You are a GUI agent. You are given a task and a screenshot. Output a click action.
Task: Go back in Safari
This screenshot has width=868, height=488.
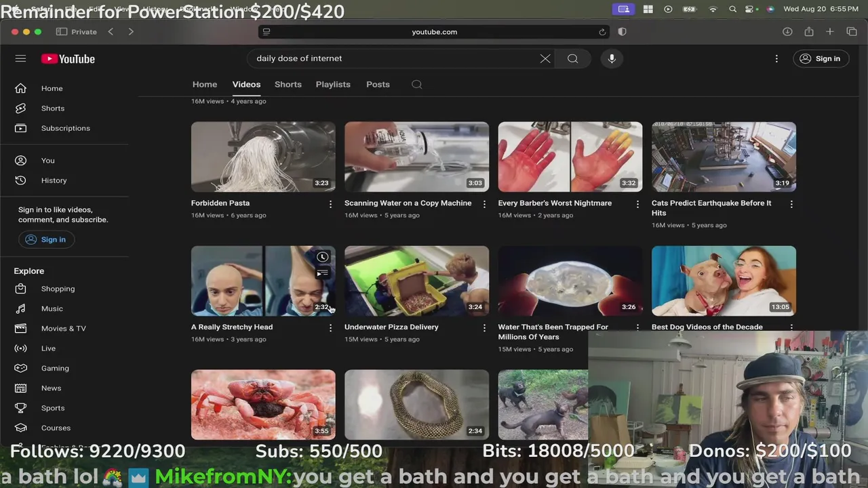[x=111, y=32]
